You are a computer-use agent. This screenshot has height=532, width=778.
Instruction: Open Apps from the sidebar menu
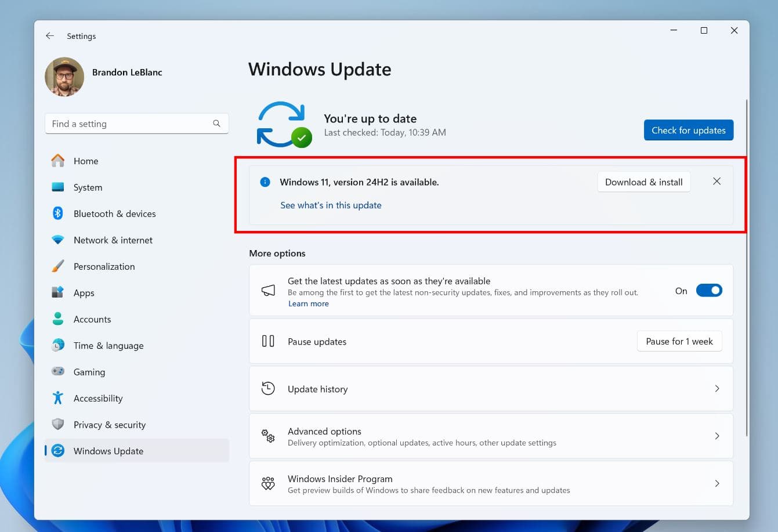click(84, 292)
